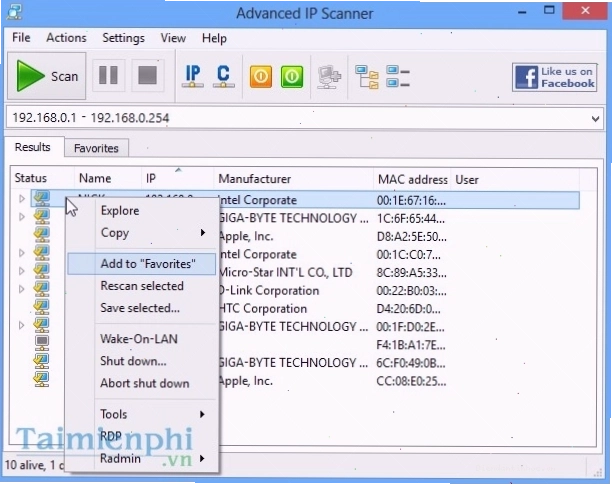
Task: Choose Shut down... in context menu
Action: point(141,361)
